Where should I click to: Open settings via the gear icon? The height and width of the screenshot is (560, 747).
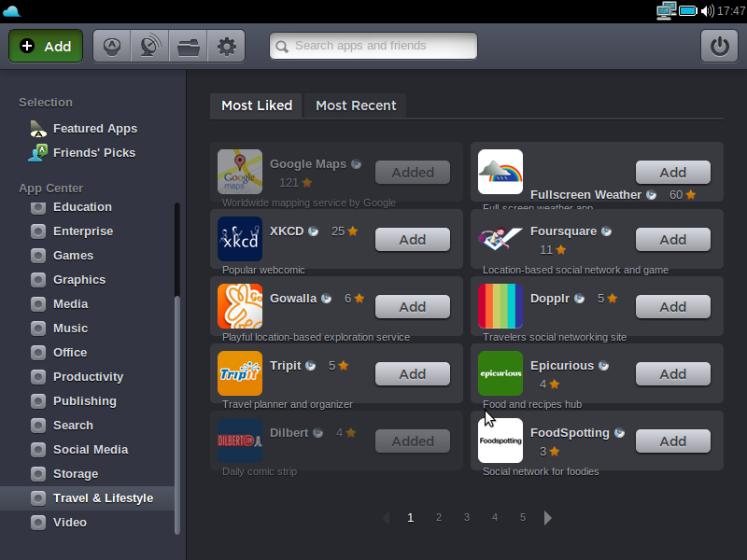(x=226, y=46)
